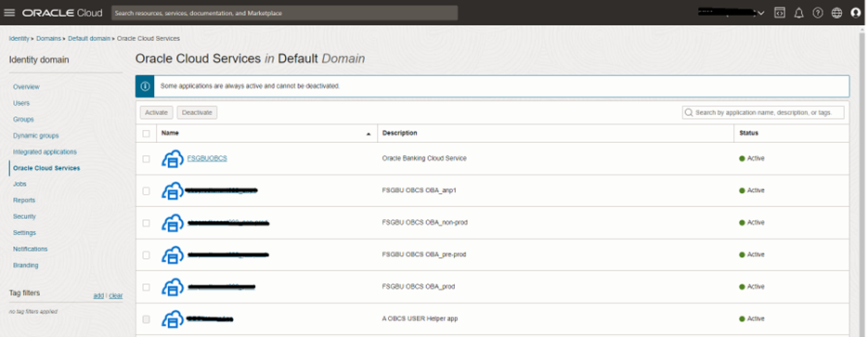Sort by the Name column arrow

coord(369,134)
